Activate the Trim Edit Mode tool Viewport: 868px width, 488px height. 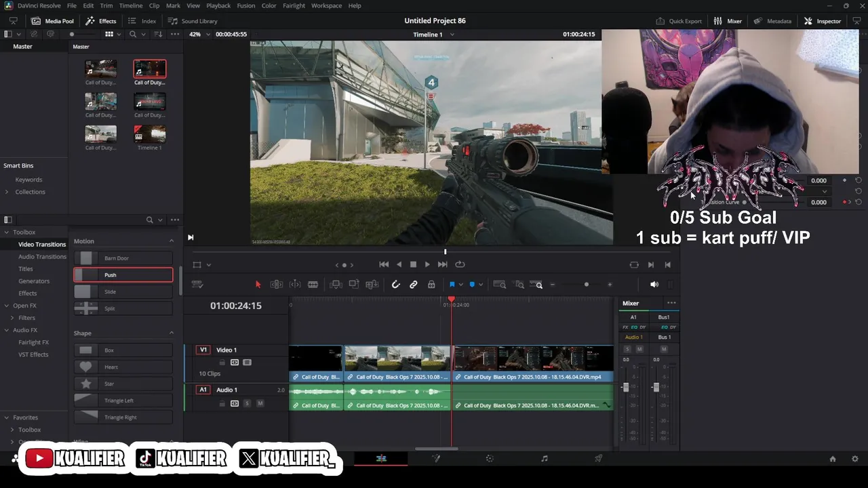pyautogui.click(x=277, y=285)
